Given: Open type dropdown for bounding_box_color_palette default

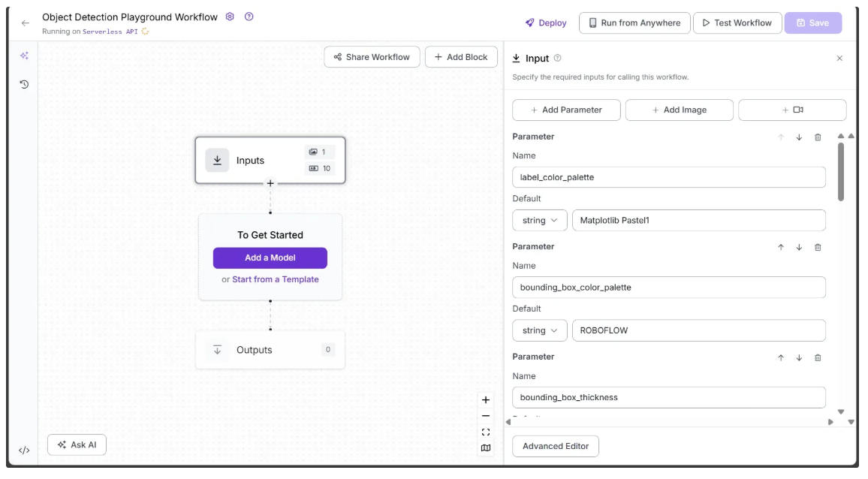Looking at the screenshot, I should (x=540, y=330).
